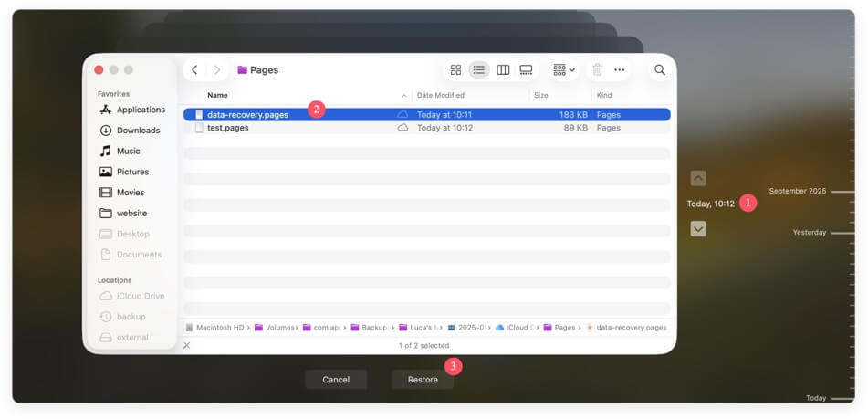
Task: Click the iCloud status icon for data-recovery.pages
Action: [x=403, y=115]
